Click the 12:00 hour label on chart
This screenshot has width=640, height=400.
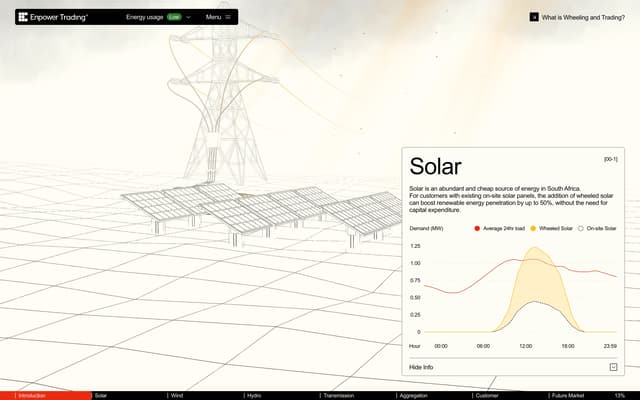pos(526,346)
